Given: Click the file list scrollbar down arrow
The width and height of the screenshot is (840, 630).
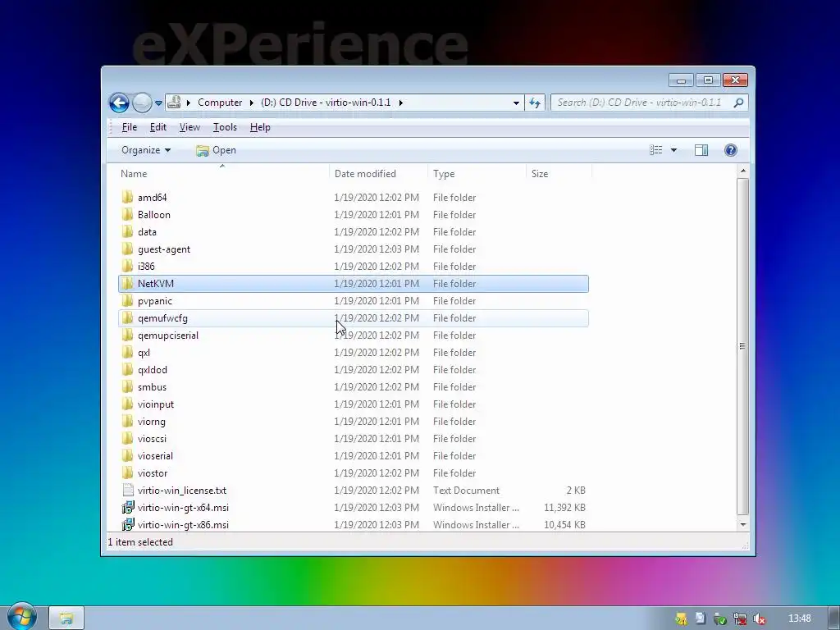Looking at the screenshot, I should coord(742,525).
